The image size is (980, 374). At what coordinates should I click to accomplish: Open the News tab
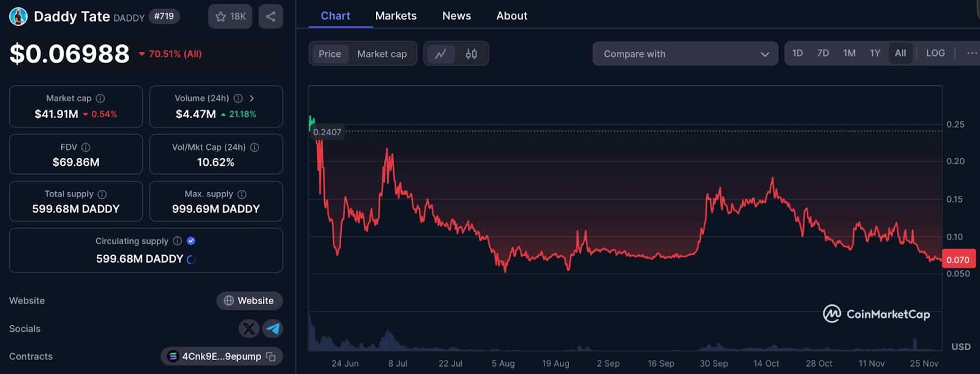(x=456, y=16)
